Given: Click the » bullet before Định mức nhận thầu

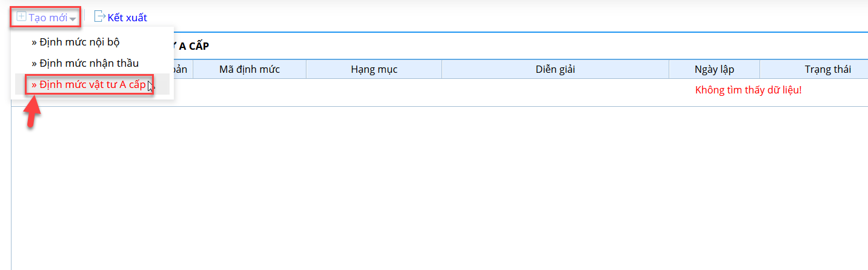Looking at the screenshot, I should tap(34, 64).
